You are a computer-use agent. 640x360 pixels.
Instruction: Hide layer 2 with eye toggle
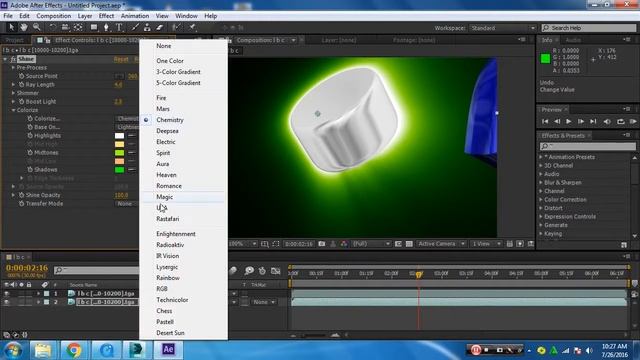[7, 302]
